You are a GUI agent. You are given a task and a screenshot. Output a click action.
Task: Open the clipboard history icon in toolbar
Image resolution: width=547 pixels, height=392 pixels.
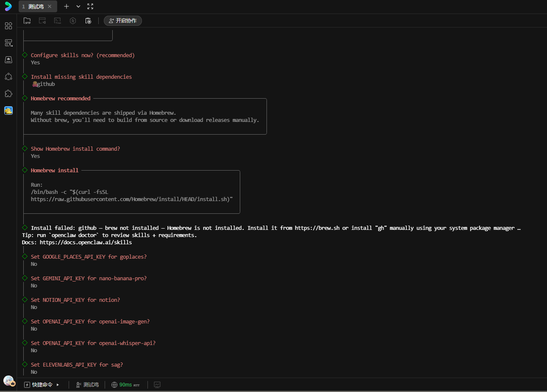pos(88,21)
